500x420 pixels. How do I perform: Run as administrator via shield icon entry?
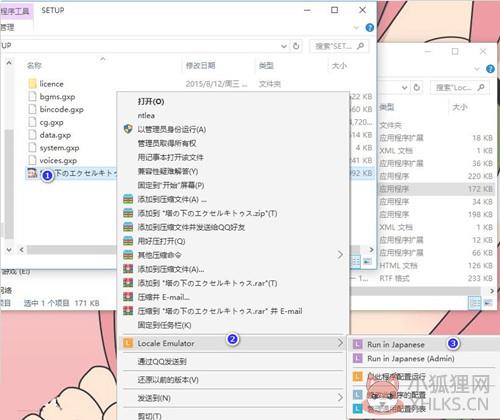coord(172,129)
